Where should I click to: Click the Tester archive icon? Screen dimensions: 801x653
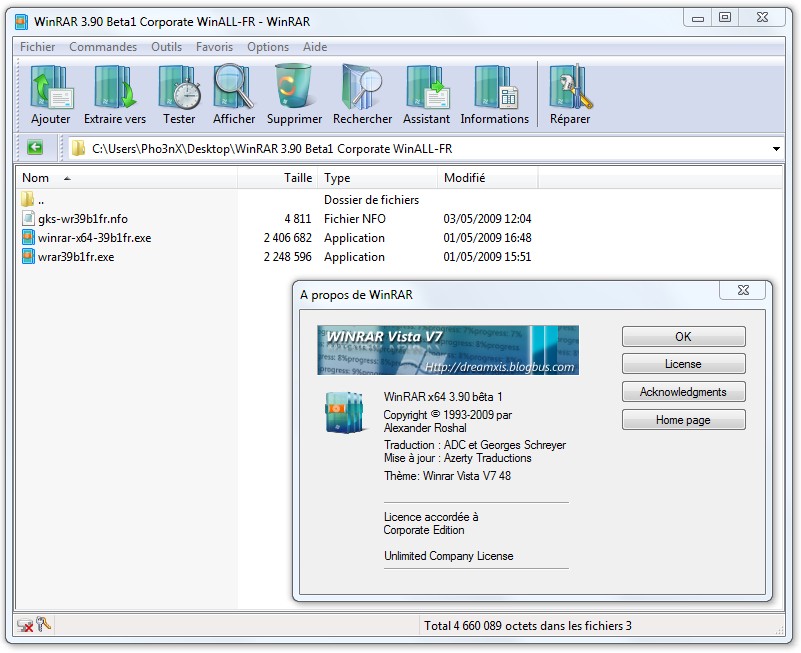point(179,89)
